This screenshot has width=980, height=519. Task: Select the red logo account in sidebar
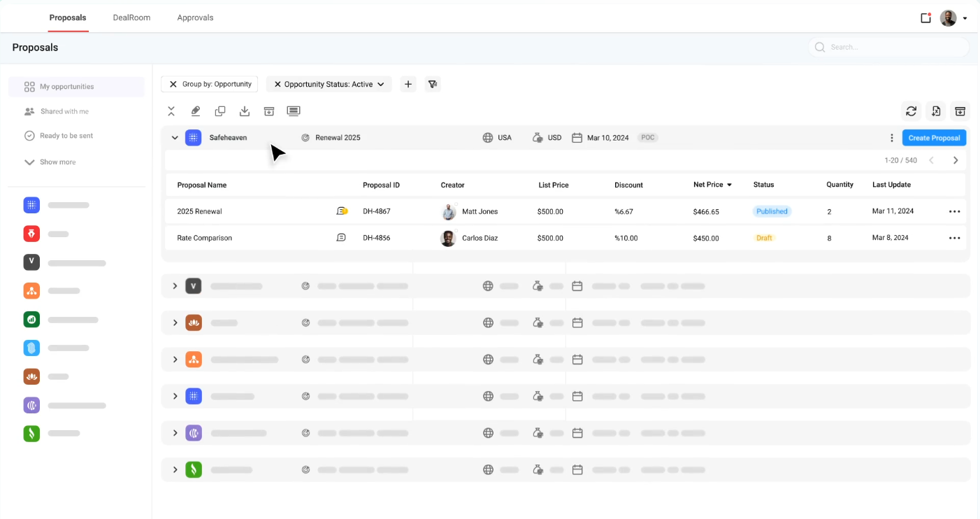tap(31, 234)
